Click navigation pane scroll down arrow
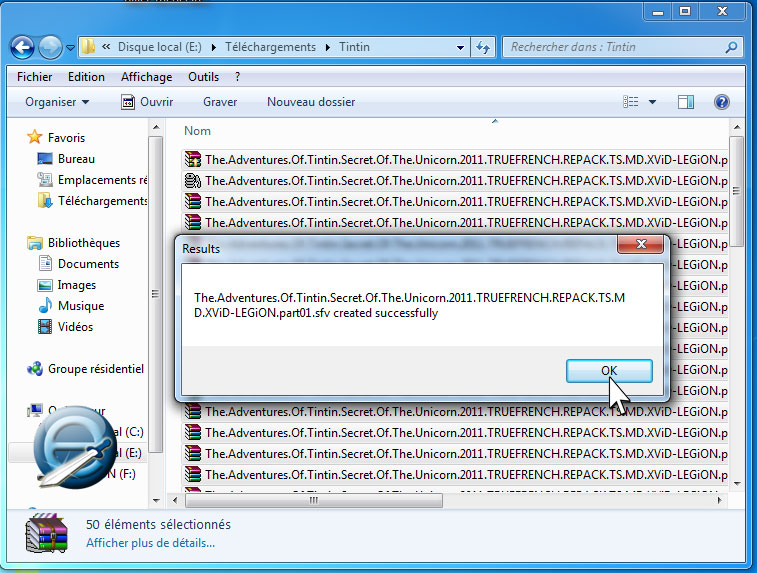Image resolution: width=757 pixels, height=573 pixels. click(x=156, y=501)
